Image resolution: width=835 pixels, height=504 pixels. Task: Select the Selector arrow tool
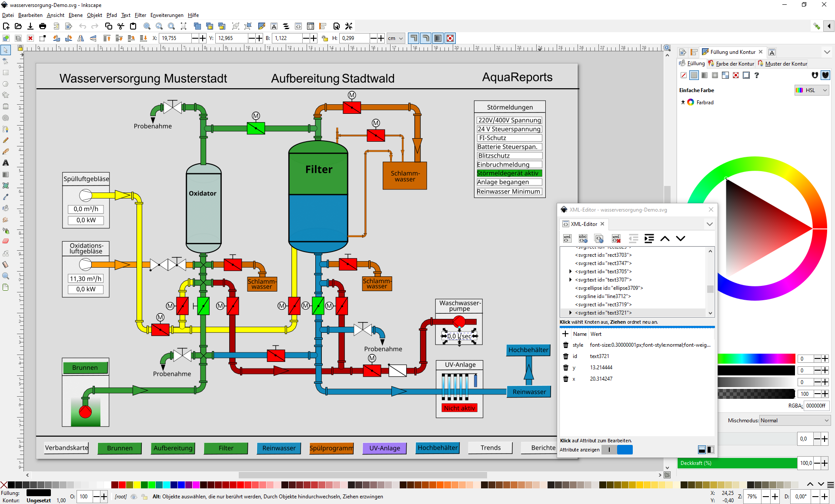(6, 50)
